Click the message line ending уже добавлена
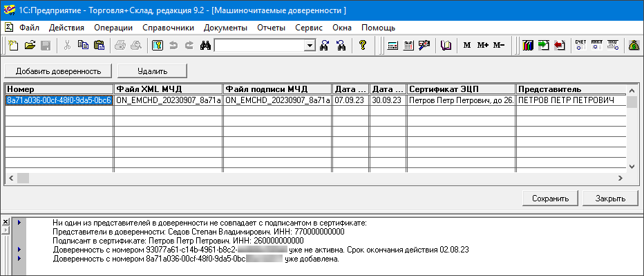Image resolution: width=644 pixels, height=276 pixels. pyautogui.click(x=196, y=259)
